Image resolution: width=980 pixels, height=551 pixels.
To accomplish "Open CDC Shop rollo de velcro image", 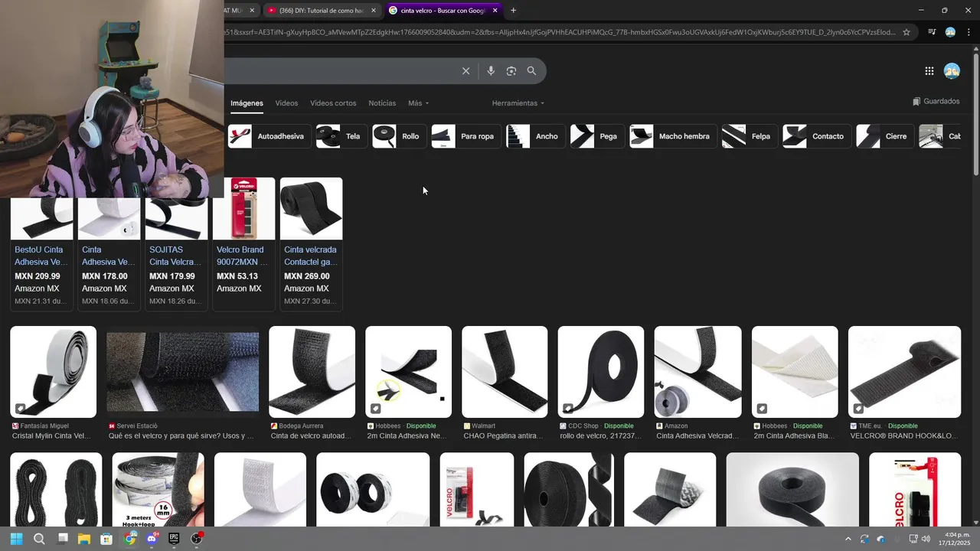I will point(601,372).
